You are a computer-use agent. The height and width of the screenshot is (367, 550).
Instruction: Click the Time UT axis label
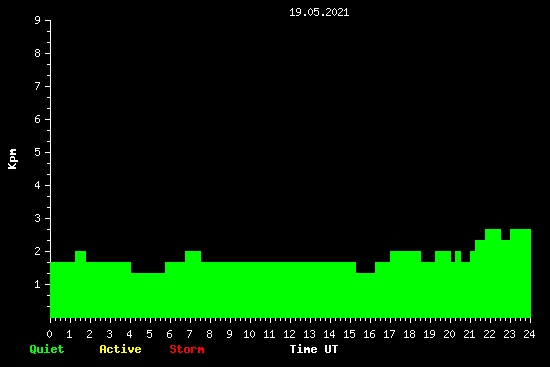[x=314, y=349]
